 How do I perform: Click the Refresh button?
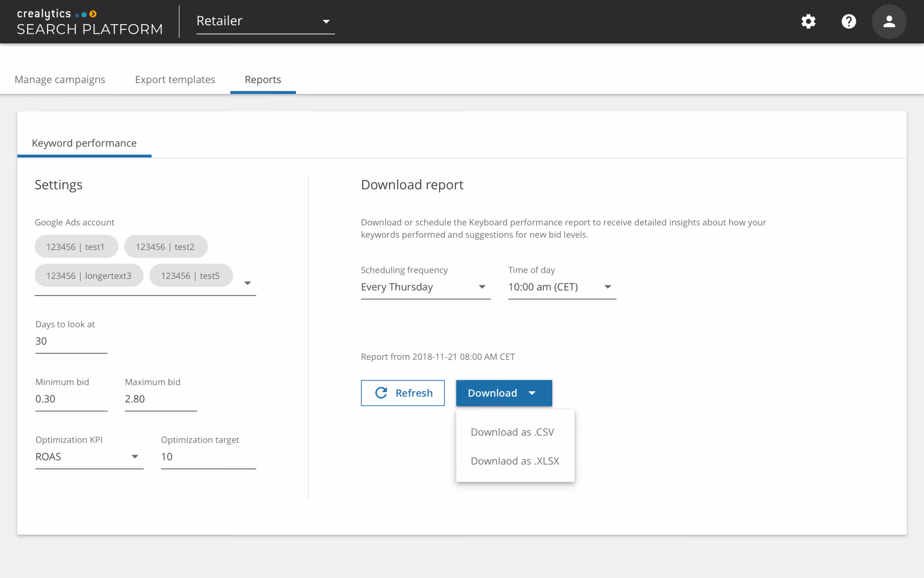pyautogui.click(x=402, y=393)
